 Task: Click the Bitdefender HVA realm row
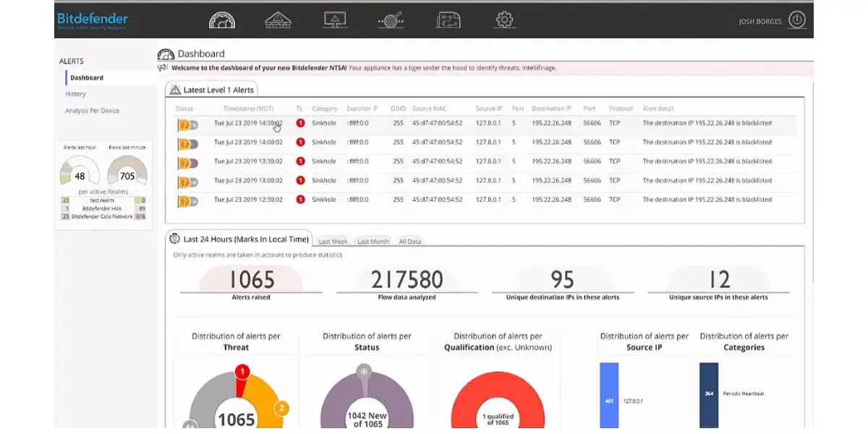[103, 208]
